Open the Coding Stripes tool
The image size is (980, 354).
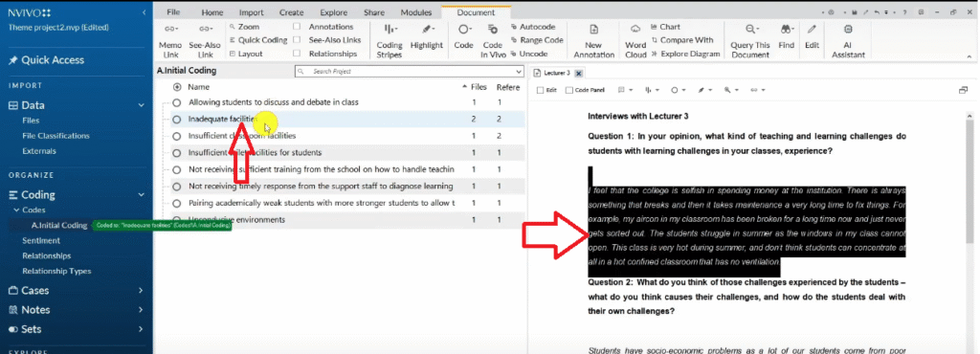click(x=390, y=41)
